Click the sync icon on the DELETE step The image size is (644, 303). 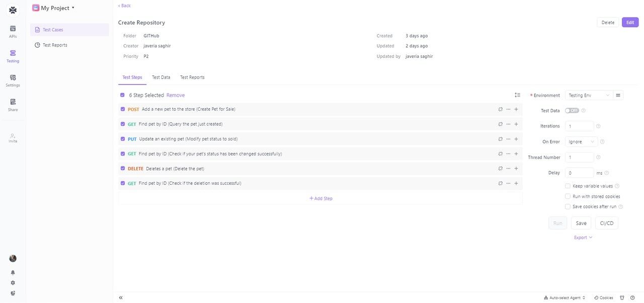500,169
